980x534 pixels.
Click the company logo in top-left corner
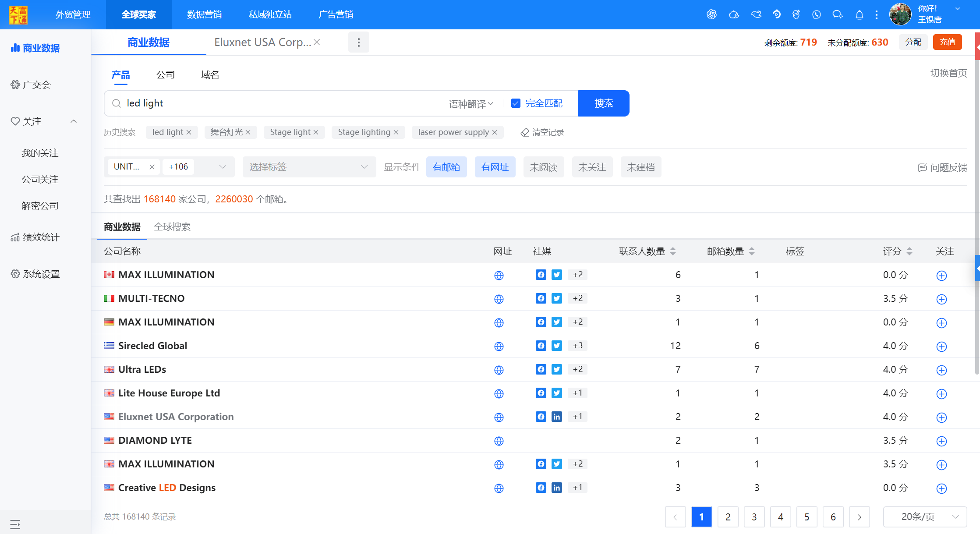click(18, 14)
